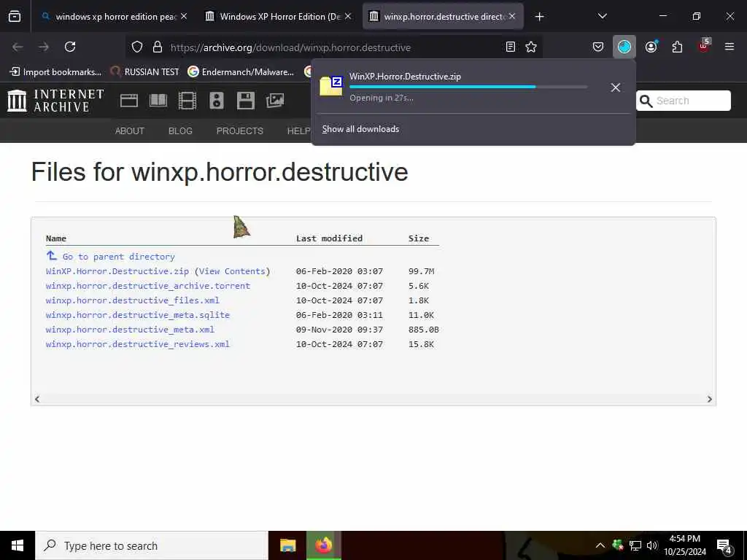This screenshot has width=747, height=560.
Task: Open winxp.horror.destructive_archive.torrent
Action: [147, 286]
